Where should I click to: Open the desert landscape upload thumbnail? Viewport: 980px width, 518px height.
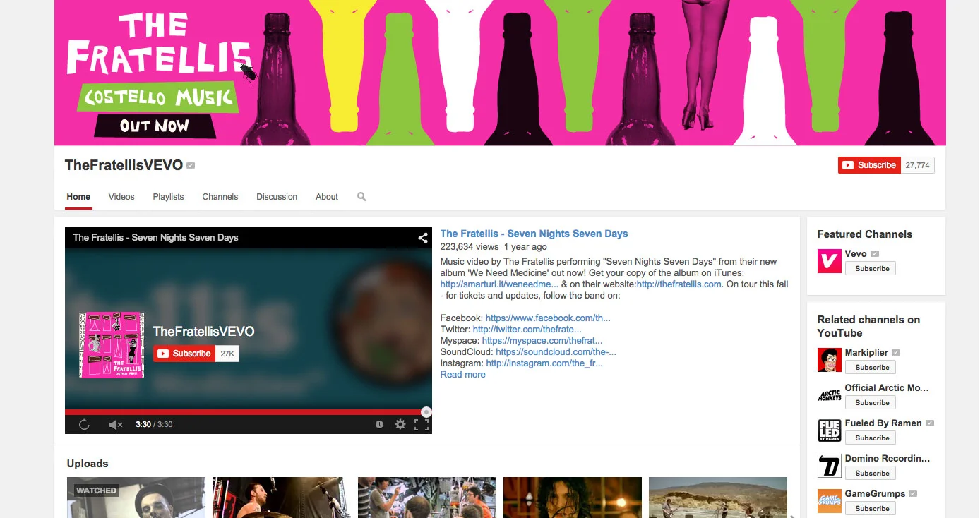pyautogui.click(x=717, y=498)
